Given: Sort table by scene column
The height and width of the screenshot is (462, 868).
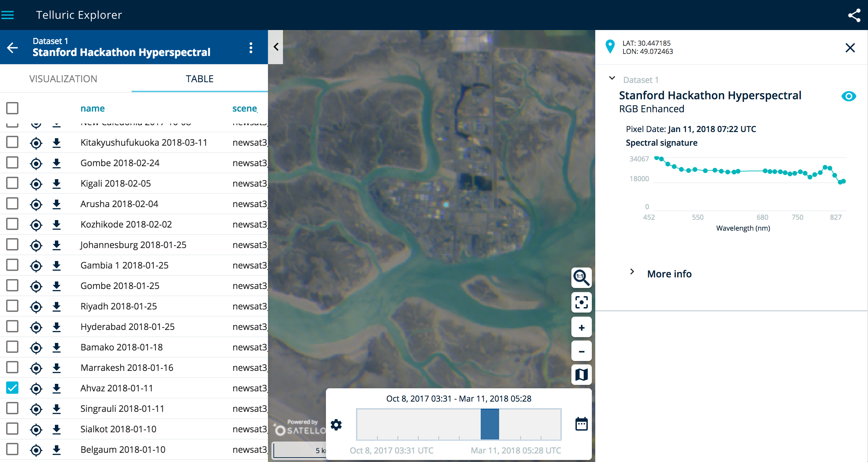Looking at the screenshot, I should coord(245,109).
